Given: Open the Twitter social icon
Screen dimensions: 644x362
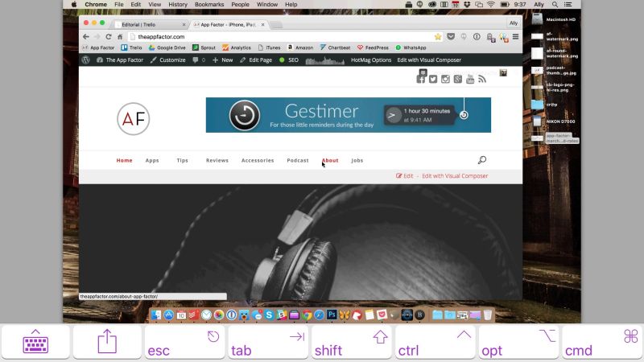Looking at the screenshot, I should tap(433, 79).
